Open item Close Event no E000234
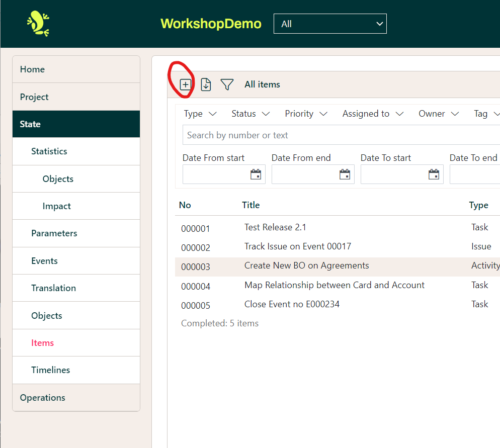Image resolution: width=500 pixels, height=448 pixels. [x=292, y=304]
